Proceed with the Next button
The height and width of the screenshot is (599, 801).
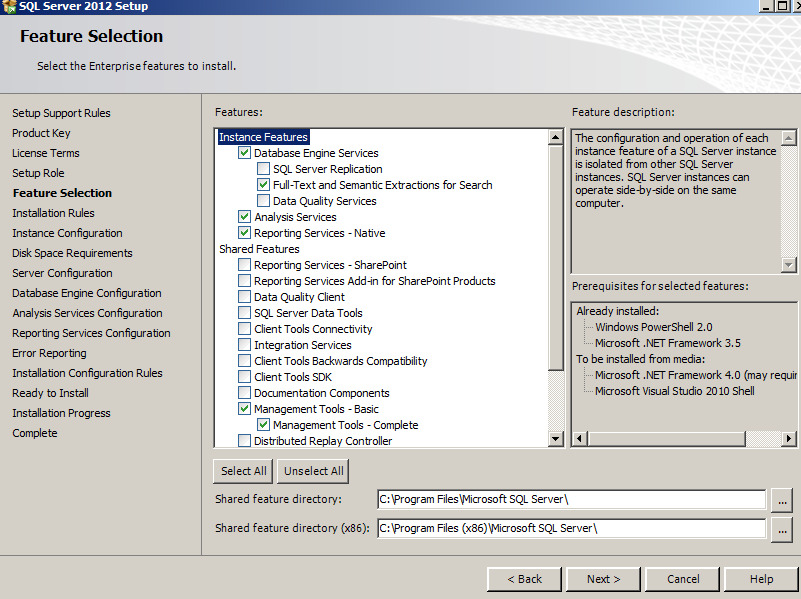point(603,579)
